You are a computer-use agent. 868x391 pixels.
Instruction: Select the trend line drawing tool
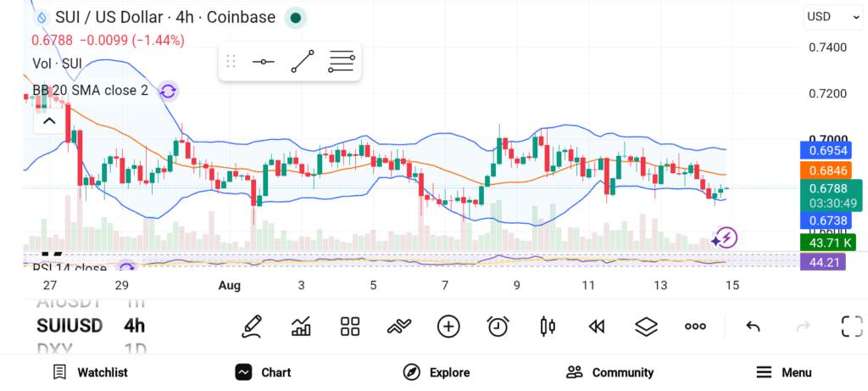[x=303, y=61]
